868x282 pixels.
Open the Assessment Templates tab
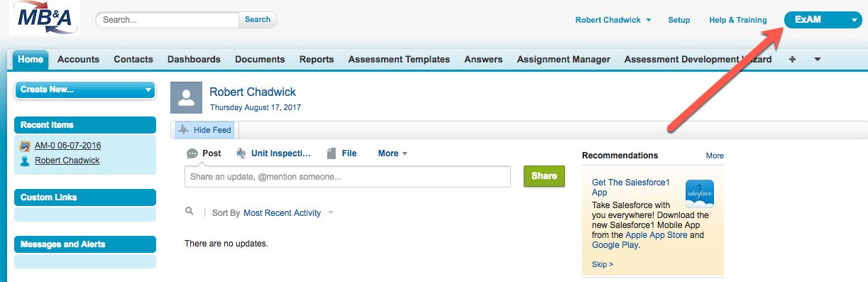pyautogui.click(x=399, y=60)
